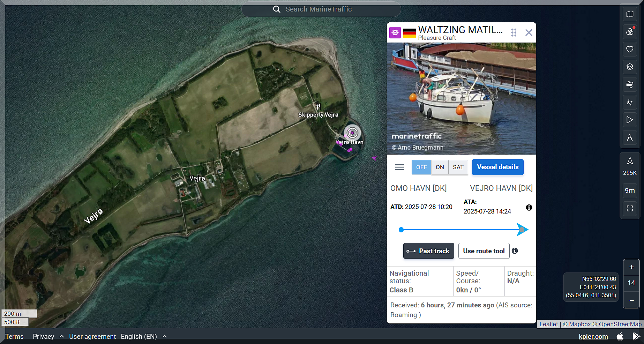Show the wind weather overlay
The height and width of the screenshot is (344, 644).
pyautogui.click(x=630, y=84)
